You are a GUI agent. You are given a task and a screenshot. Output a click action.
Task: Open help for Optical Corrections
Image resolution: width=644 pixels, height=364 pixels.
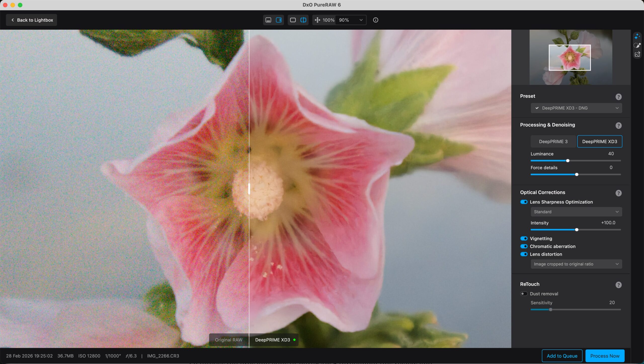point(619,193)
